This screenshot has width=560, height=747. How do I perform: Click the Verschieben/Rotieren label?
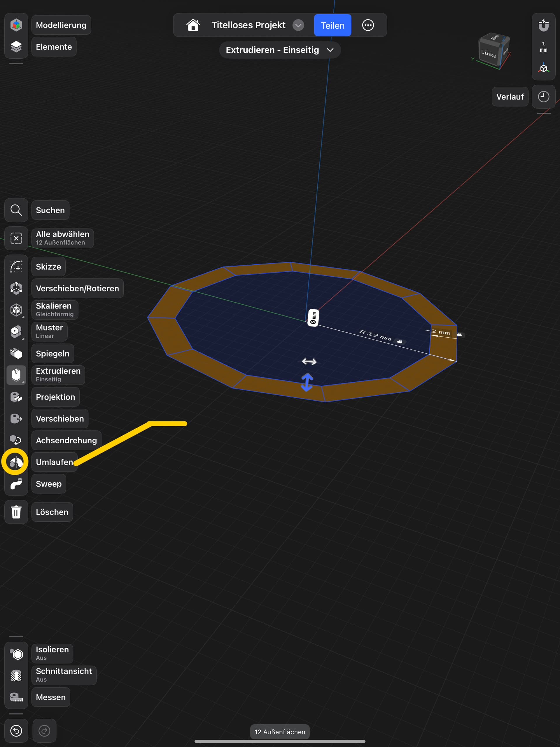(77, 288)
